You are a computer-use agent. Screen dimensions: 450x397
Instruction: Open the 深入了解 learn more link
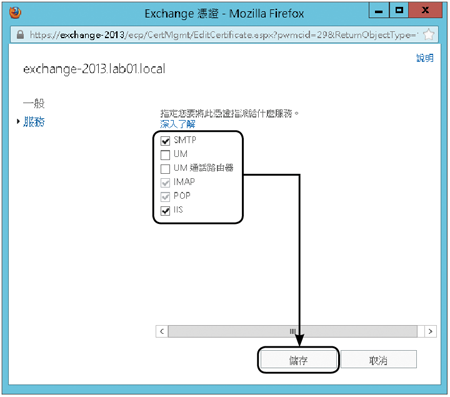tap(178, 124)
